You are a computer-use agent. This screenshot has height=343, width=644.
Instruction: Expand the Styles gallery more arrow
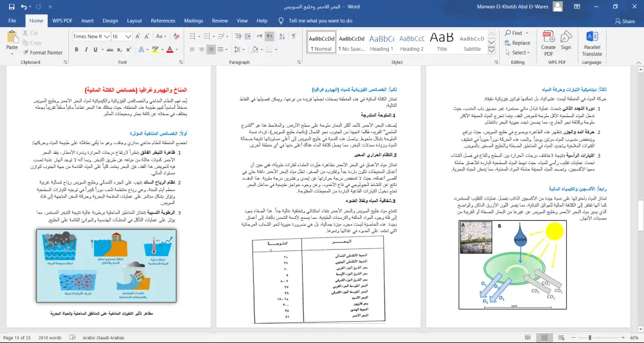coord(491,51)
